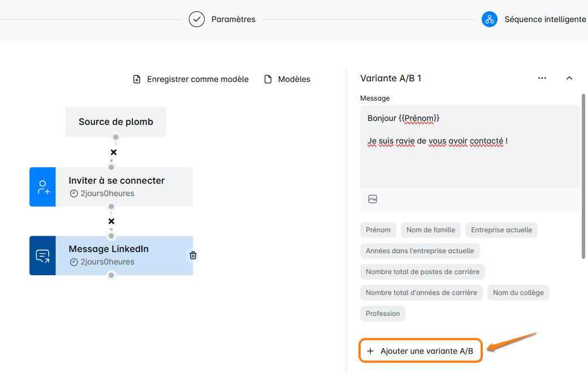
Task: Remove connection between Inviter and Message steps
Action: click(x=111, y=221)
